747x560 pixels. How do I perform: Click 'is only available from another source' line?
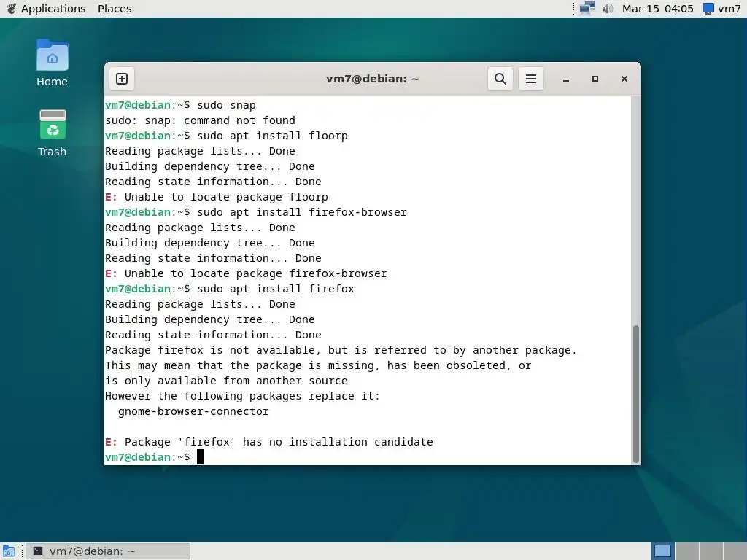pos(226,381)
